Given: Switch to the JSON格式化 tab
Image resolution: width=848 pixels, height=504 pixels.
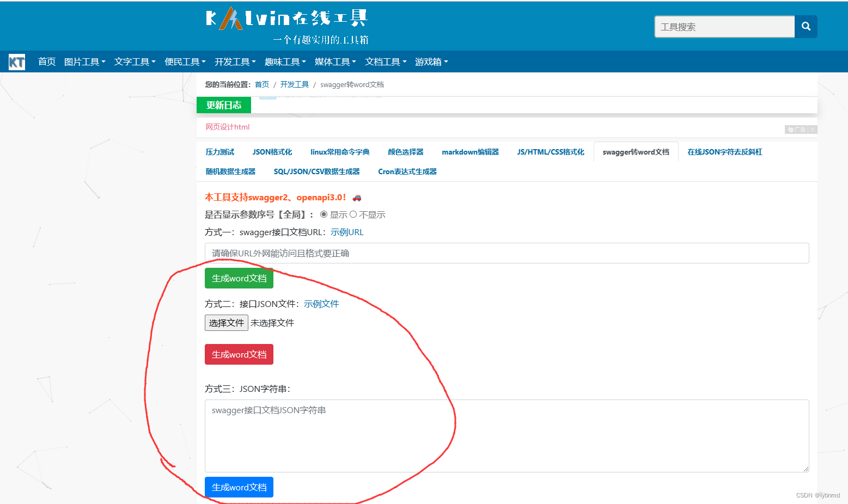Looking at the screenshot, I should click(x=272, y=152).
